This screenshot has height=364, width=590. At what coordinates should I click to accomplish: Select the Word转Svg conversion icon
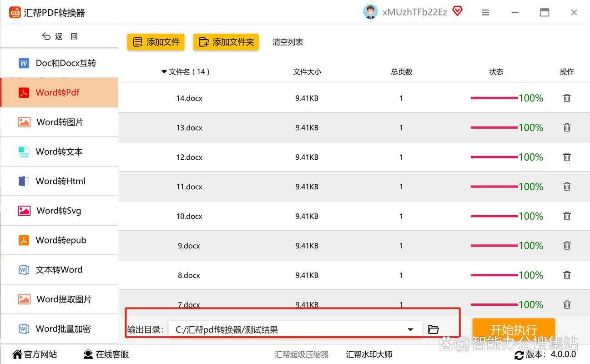(24, 211)
